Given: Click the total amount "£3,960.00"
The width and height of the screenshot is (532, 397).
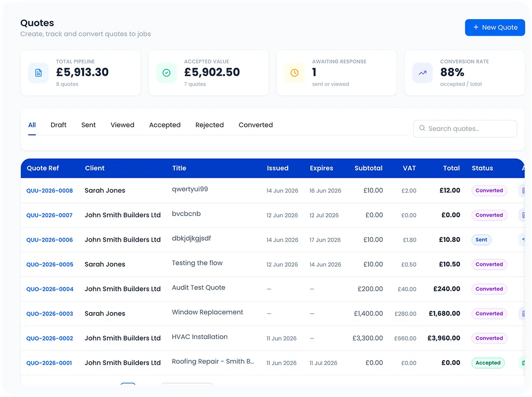Looking at the screenshot, I should pos(444,338).
